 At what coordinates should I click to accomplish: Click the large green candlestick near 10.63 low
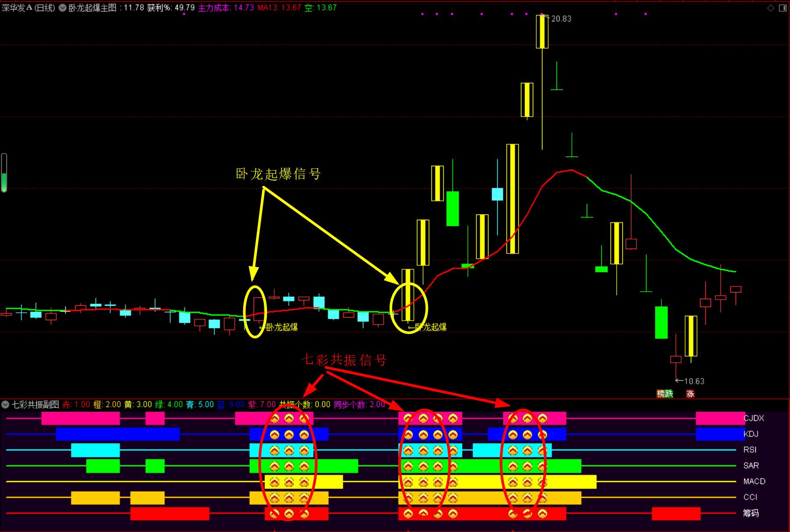(x=661, y=322)
